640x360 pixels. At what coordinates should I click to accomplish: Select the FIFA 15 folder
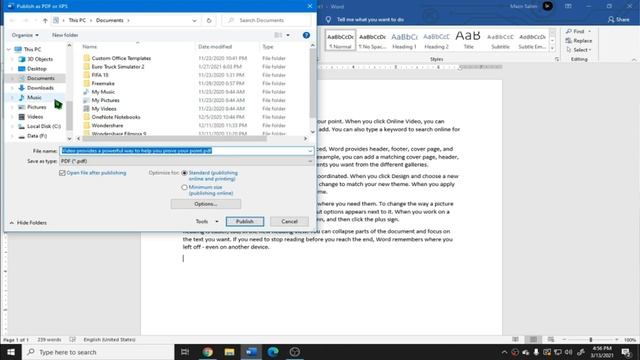[100, 75]
